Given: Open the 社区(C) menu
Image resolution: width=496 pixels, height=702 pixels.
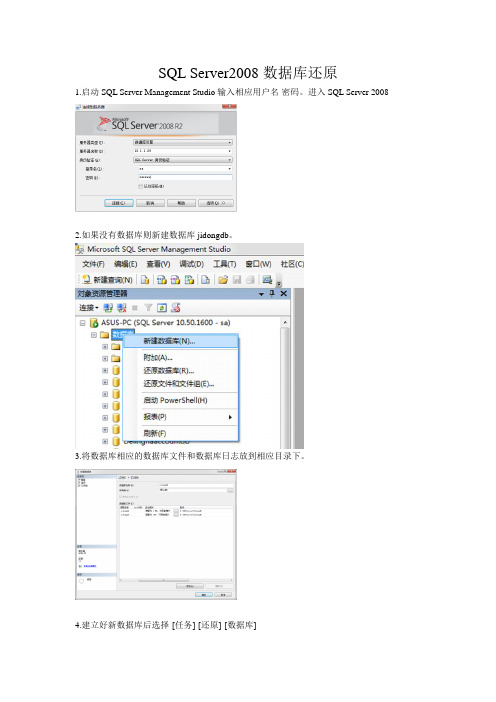Looking at the screenshot, I should point(292,264).
